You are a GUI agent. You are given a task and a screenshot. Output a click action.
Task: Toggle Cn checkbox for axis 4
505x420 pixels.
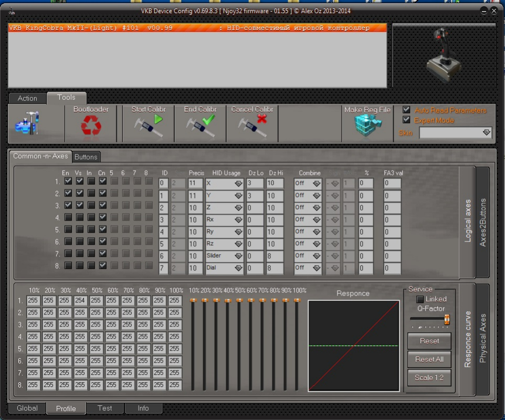(x=103, y=217)
